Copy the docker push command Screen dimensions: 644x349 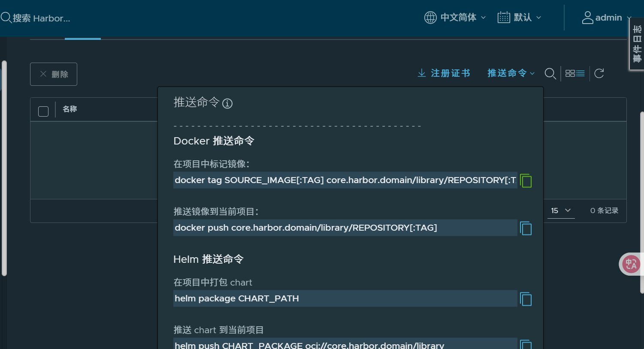coord(526,228)
